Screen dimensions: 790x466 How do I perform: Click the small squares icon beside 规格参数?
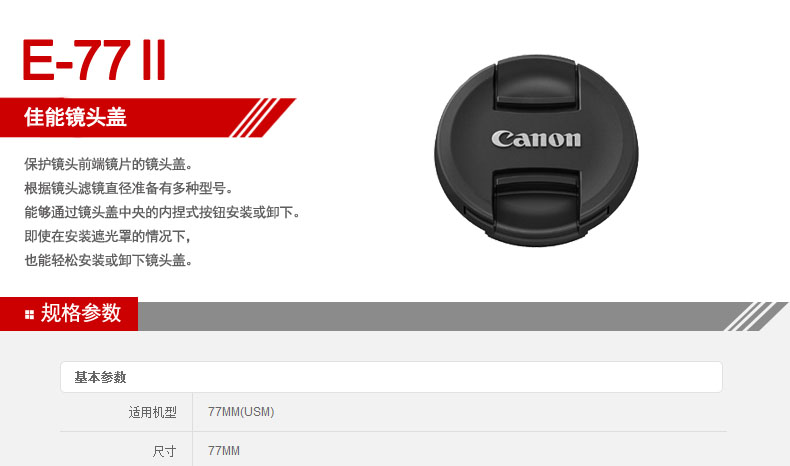pyautogui.click(x=29, y=315)
